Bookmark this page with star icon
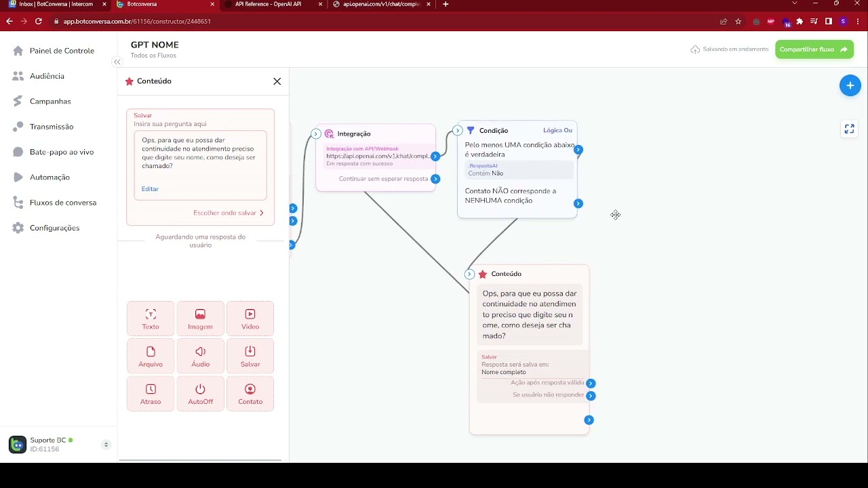868x488 pixels. [x=738, y=21]
